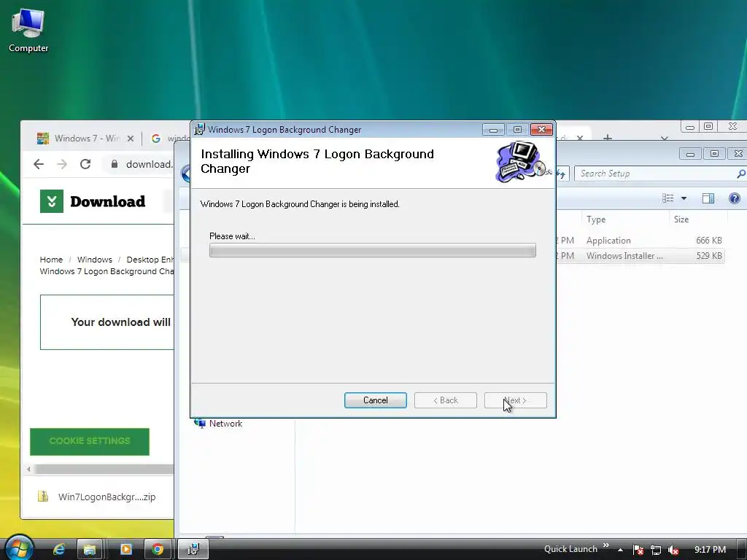
Task: Click the Chrome horizontal scrollbar left arrow
Action: pyautogui.click(x=28, y=469)
